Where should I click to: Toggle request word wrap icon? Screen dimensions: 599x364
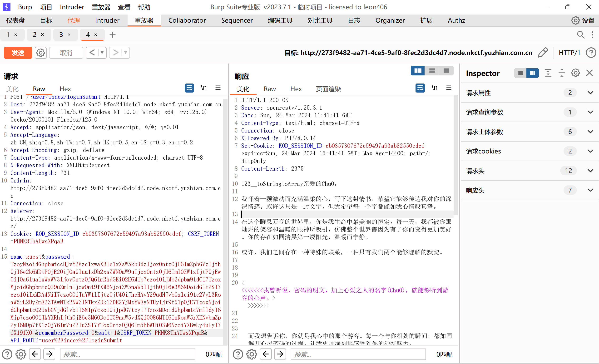click(x=189, y=88)
